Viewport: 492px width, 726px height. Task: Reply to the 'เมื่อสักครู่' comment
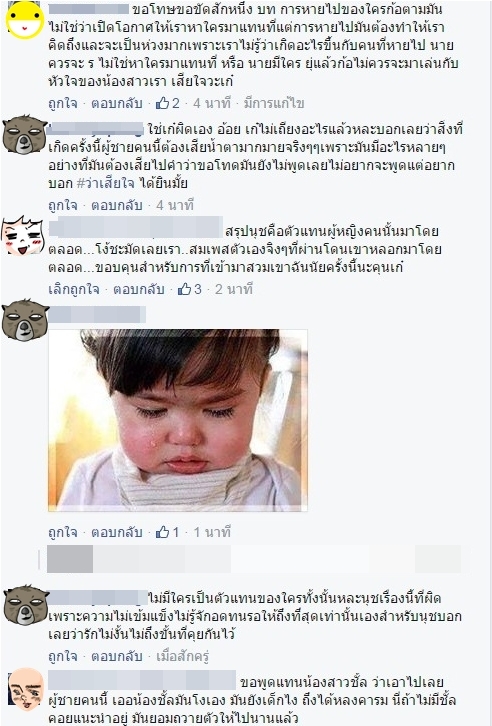[116, 656]
